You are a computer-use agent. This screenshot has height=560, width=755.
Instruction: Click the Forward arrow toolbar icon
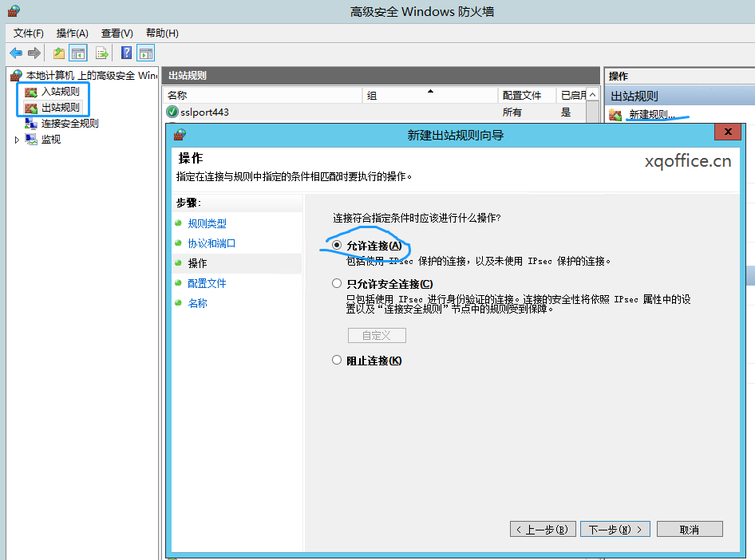(x=34, y=53)
